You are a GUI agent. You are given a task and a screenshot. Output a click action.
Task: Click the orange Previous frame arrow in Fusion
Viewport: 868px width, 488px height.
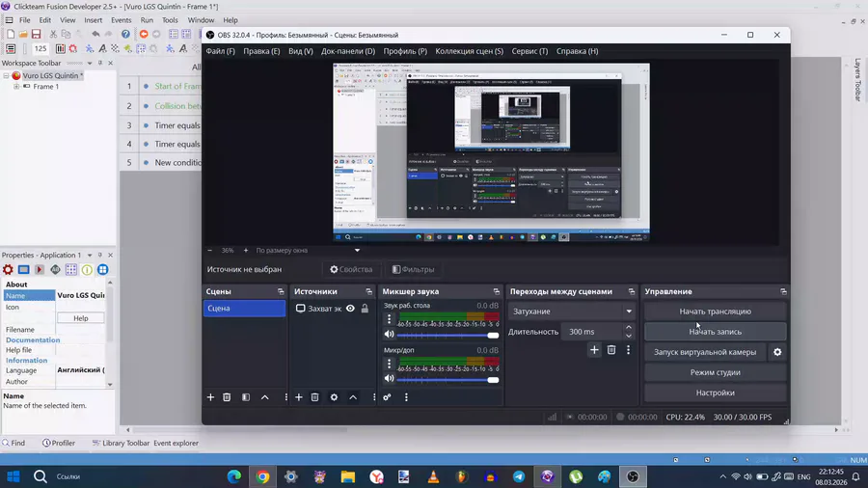(x=144, y=35)
